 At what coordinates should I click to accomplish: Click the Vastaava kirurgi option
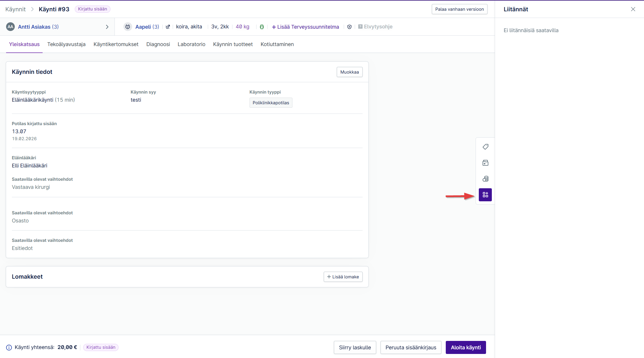(31, 187)
